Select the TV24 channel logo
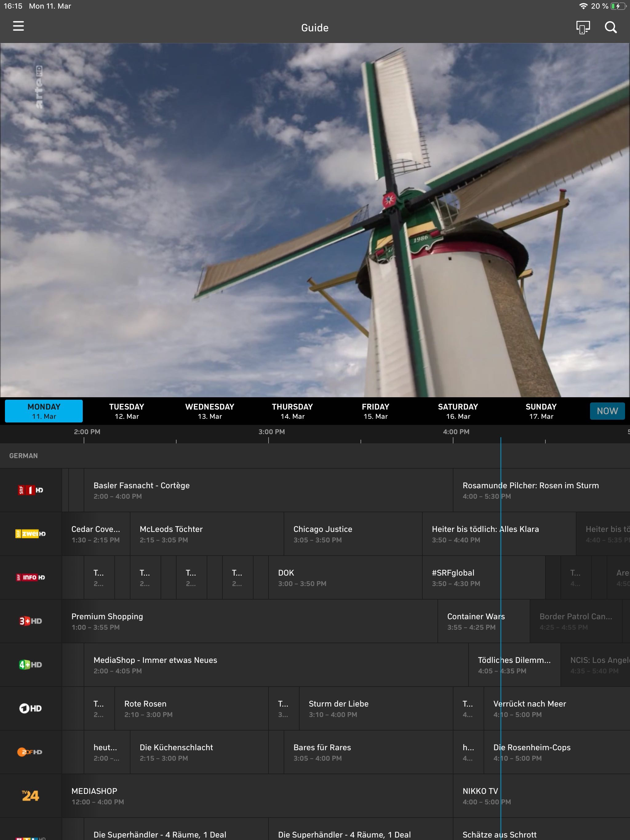630x840 pixels. 31,795
